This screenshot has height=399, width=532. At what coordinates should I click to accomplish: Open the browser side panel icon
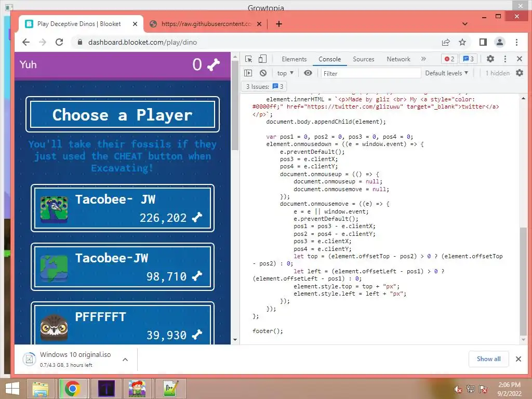click(x=483, y=42)
